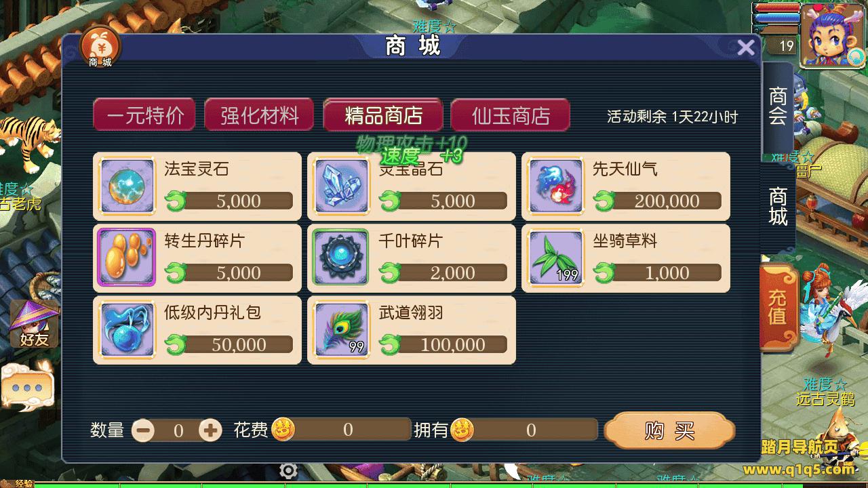Open the 好友 friends icon
The height and width of the screenshot is (488, 868).
(x=33, y=324)
